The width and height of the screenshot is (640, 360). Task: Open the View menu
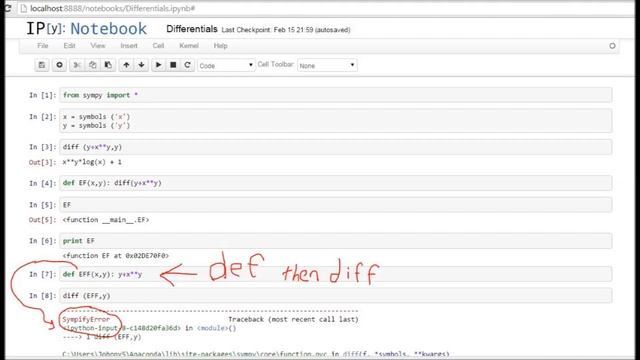[98, 46]
